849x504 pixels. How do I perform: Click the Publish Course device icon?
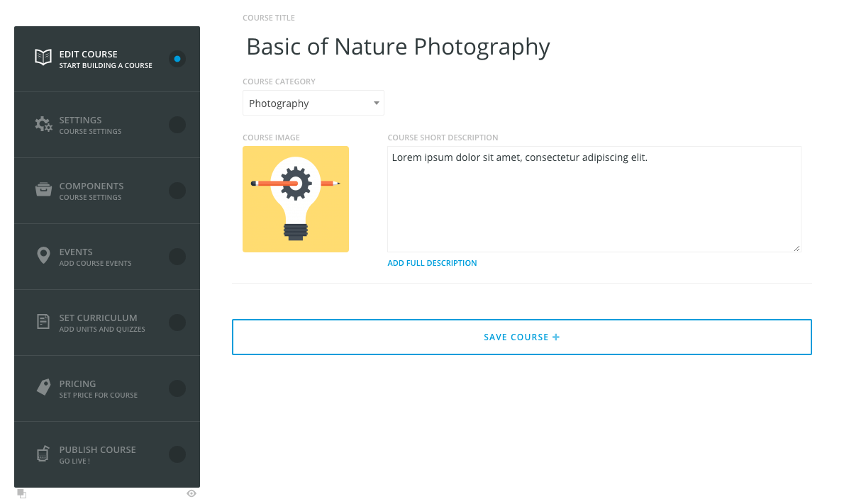[x=43, y=454]
